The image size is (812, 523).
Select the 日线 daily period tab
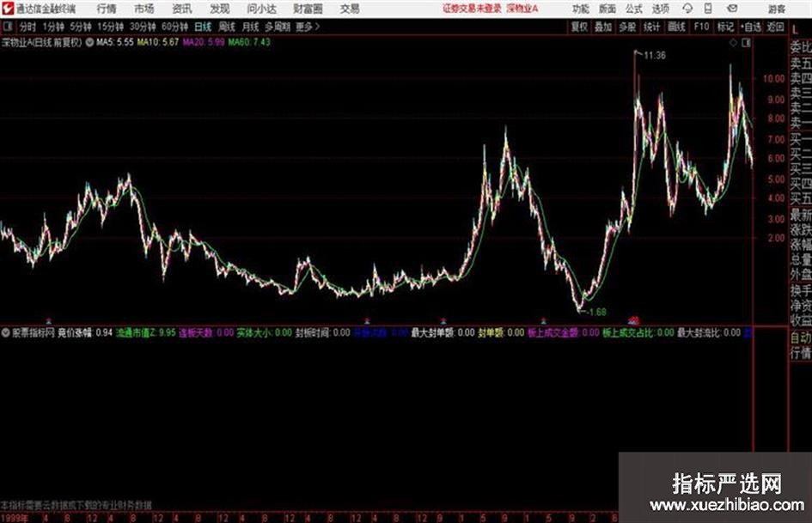click(x=203, y=27)
